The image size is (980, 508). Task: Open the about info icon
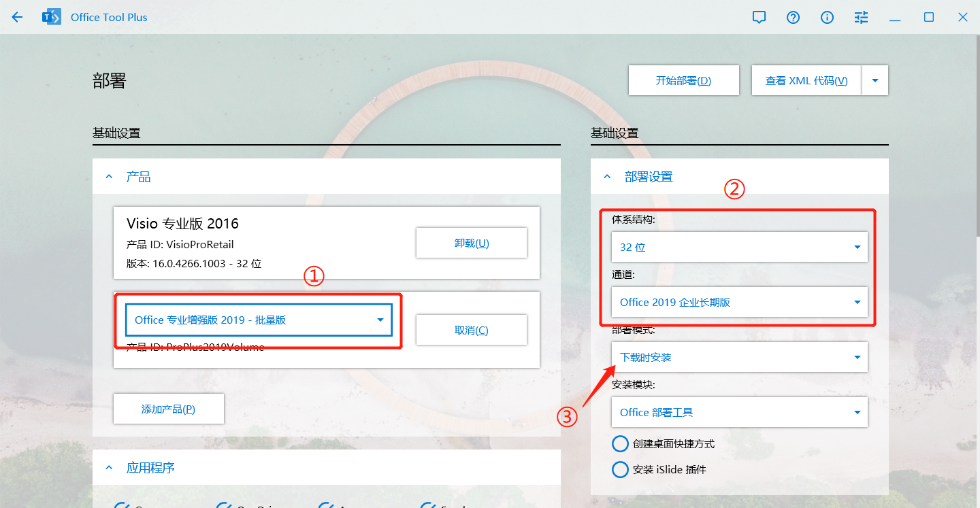pyautogui.click(x=827, y=18)
